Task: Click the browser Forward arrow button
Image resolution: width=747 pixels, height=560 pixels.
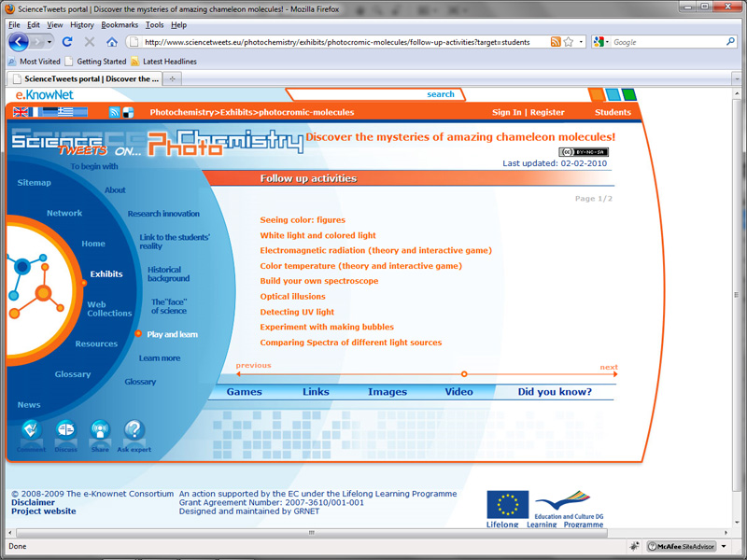Action: pos(37,42)
